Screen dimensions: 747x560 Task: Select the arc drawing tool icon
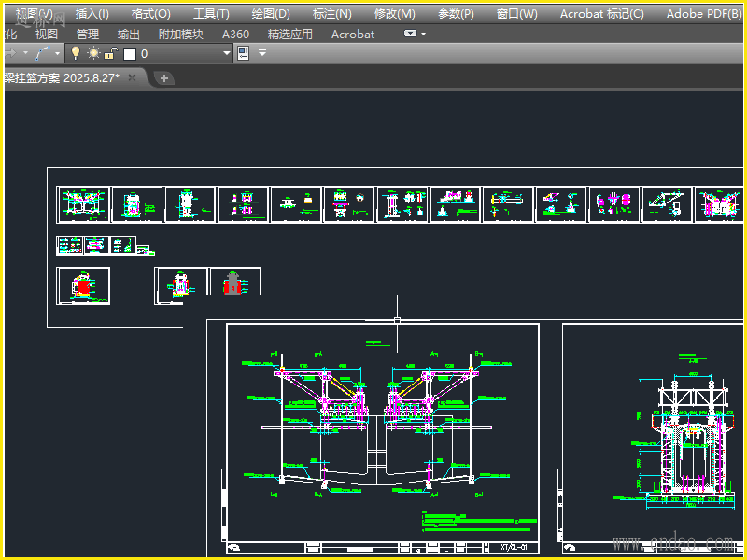(x=42, y=54)
